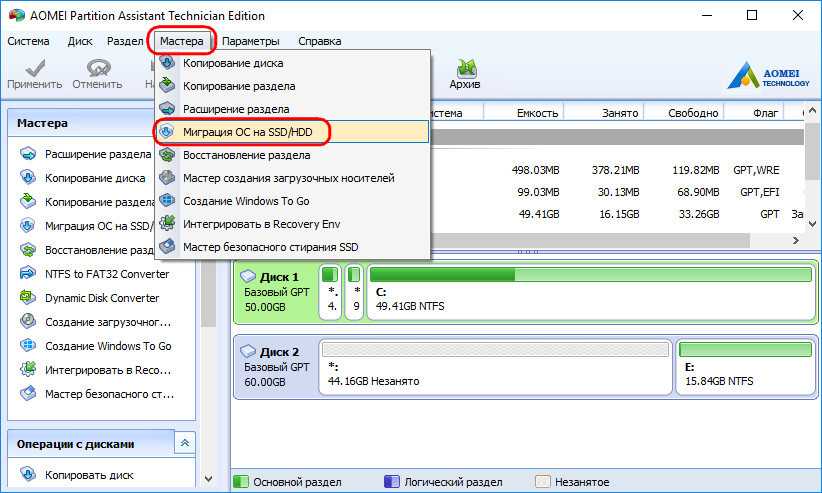
Task: Open the Архив toolbar icon
Action: coord(465,70)
